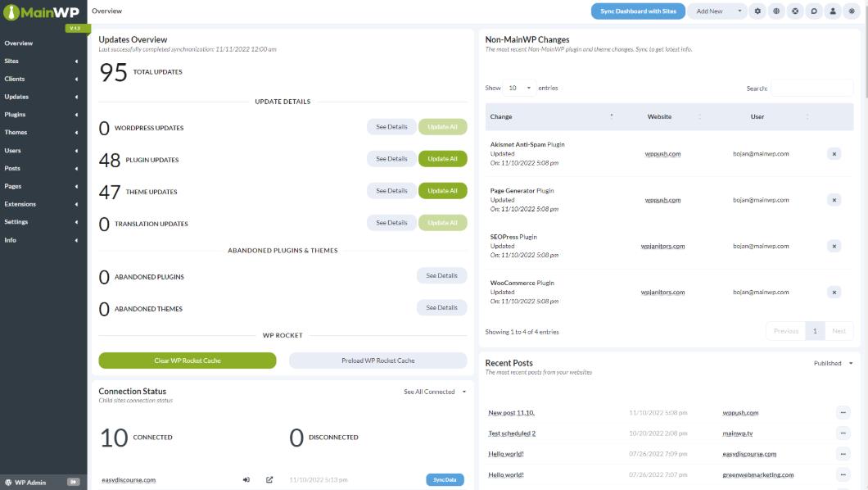Dismiss the WooCommerce plugin change row
This screenshot has width=868, height=490.
point(834,293)
